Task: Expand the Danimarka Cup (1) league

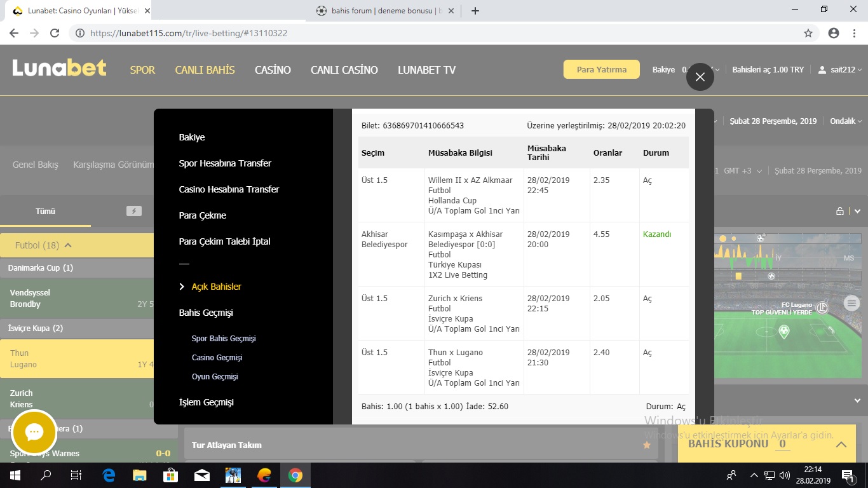Action: pos(77,268)
